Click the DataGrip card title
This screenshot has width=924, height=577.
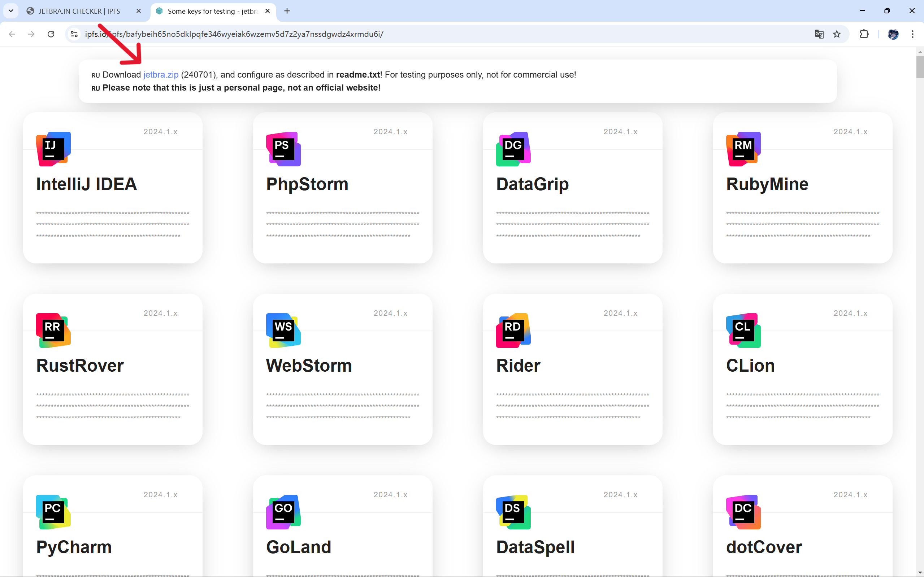[x=532, y=184]
